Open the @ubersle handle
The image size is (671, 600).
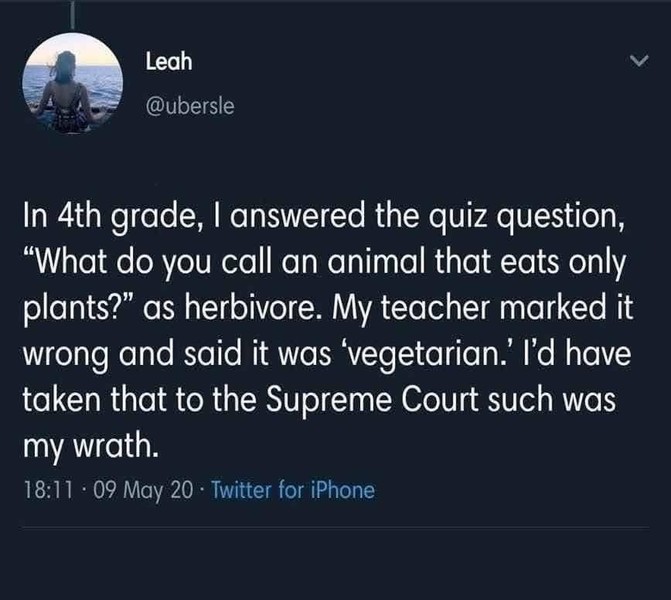tap(190, 106)
